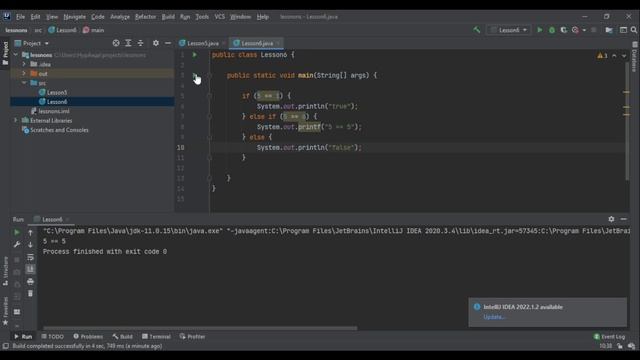Screen dimensions: 640x360
Task: Click the run gutter arrow beside main method
Action: click(x=195, y=75)
